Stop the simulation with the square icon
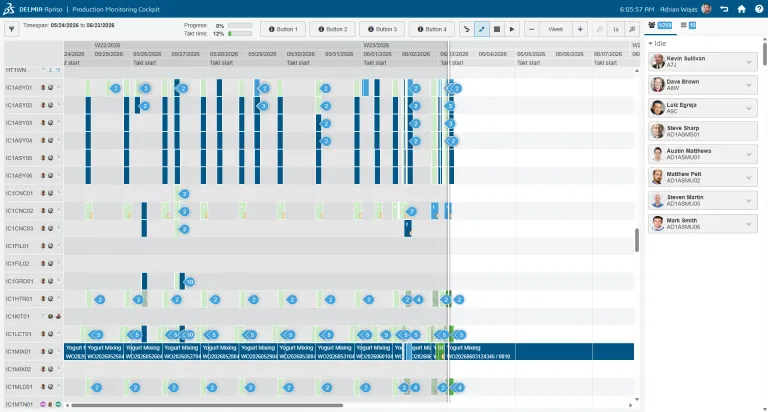This screenshot has width=768, height=412. pos(497,29)
